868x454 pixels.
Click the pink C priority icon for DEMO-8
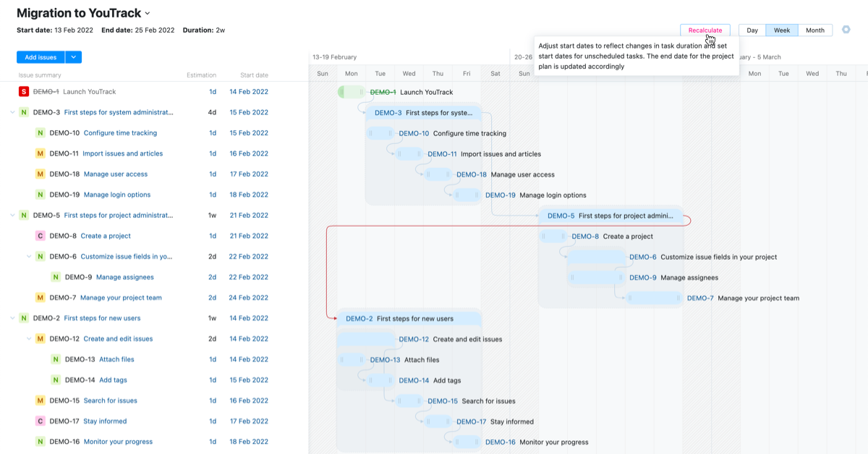pyautogui.click(x=41, y=236)
